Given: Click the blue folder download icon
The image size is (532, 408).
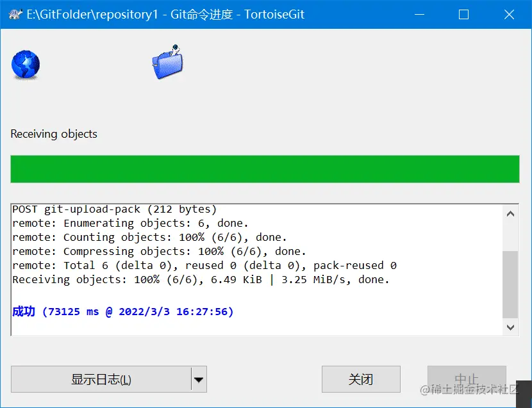Looking at the screenshot, I should pos(167,62).
